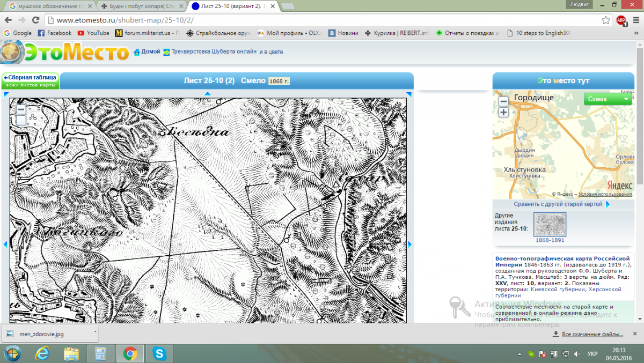Open the и в цвете link

[x=271, y=52]
